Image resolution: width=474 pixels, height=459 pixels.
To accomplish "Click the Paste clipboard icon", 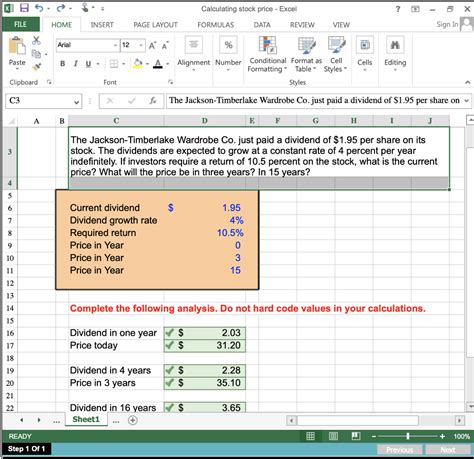I will point(17,46).
